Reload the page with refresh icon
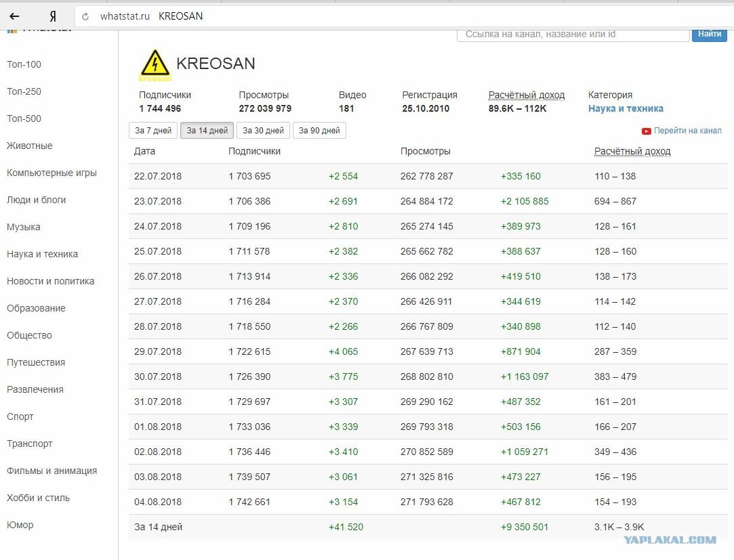The width and height of the screenshot is (734, 560). 85,16
